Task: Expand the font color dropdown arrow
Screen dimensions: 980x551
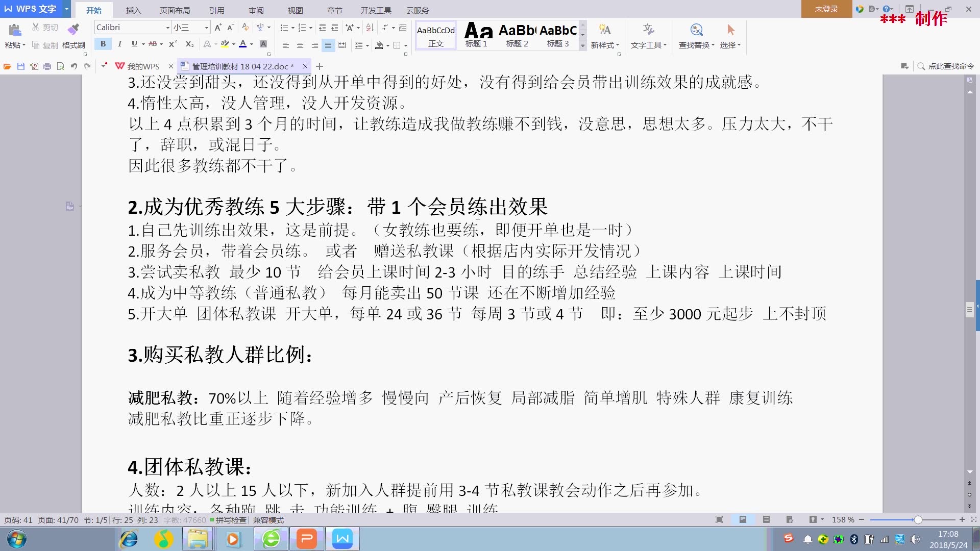Action: coord(252,44)
